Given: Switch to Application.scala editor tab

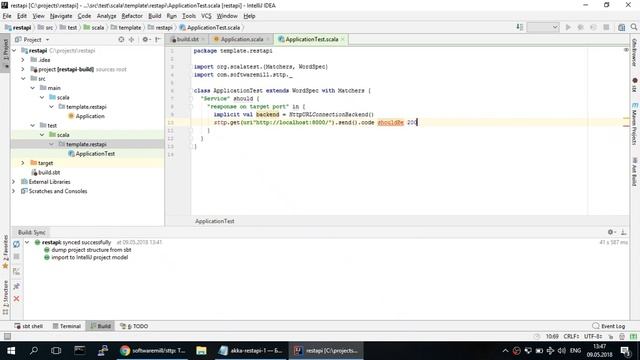Looking at the screenshot, I should (x=241, y=40).
